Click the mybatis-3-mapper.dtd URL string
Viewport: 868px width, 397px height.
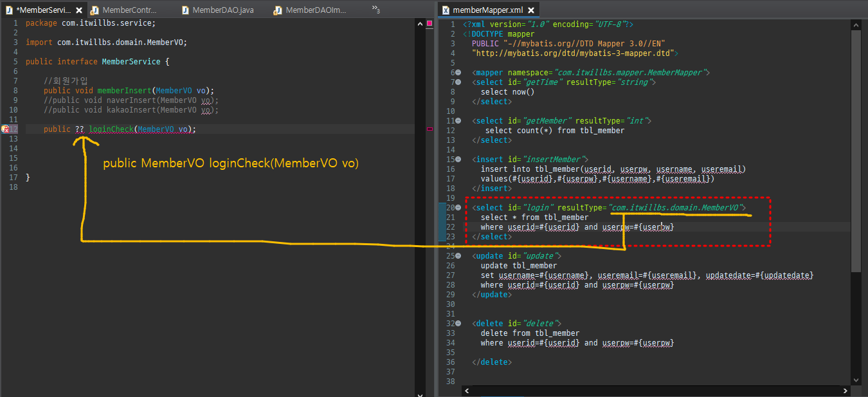[x=572, y=53]
